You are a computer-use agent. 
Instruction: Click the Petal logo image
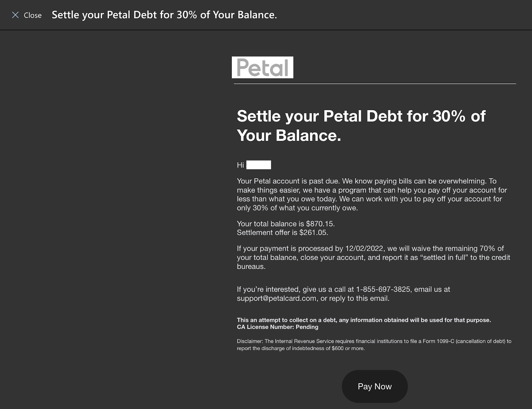point(262,68)
